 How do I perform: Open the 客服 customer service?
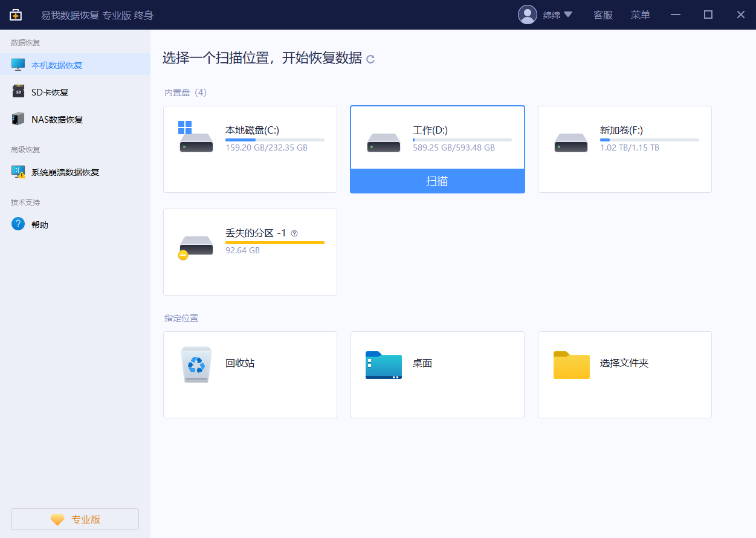tap(603, 15)
